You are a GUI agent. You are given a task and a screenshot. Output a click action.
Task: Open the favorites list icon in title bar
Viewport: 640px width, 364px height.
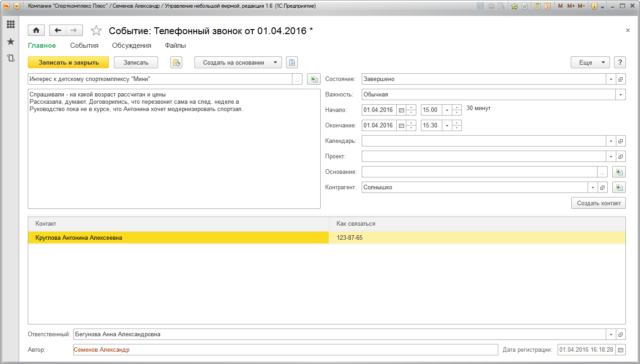click(525, 6)
